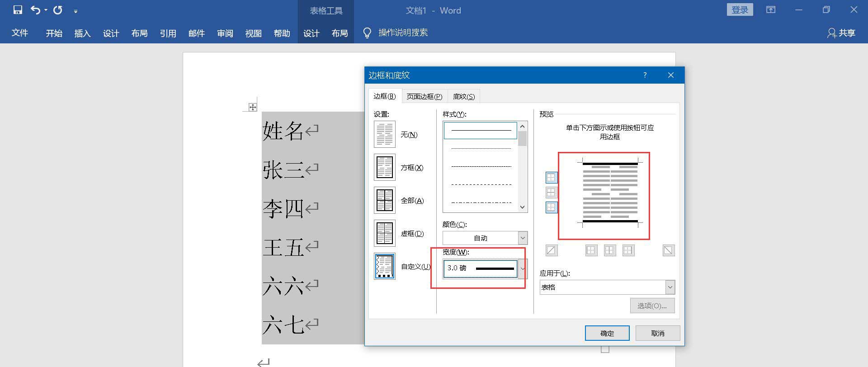Click the table resize handle below the table
Image resolution: width=868 pixels, height=367 pixels.
point(605,349)
